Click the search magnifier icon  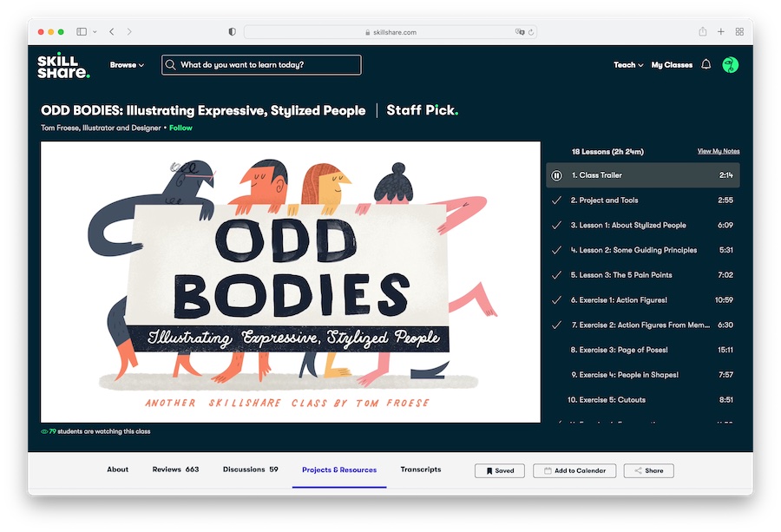pos(170,65)
